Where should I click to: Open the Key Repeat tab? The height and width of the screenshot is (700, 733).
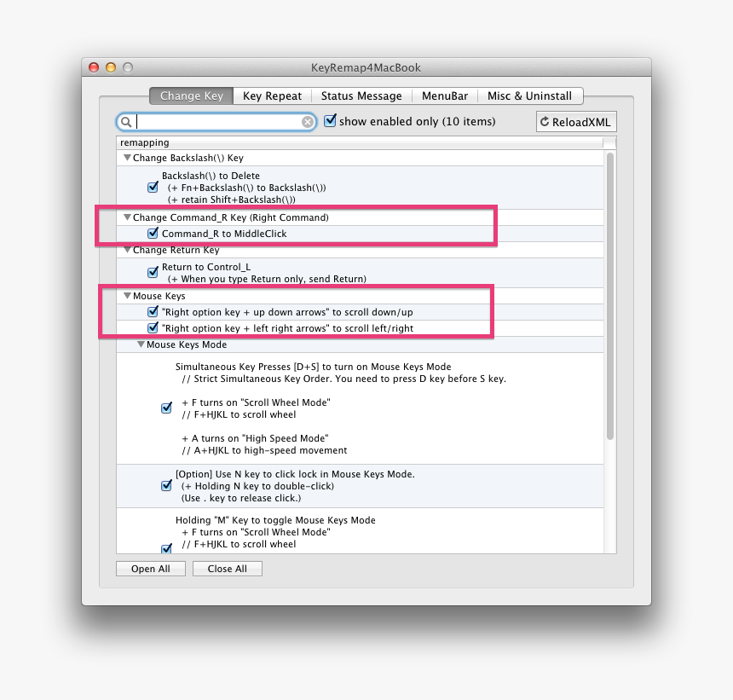(272, 95)
